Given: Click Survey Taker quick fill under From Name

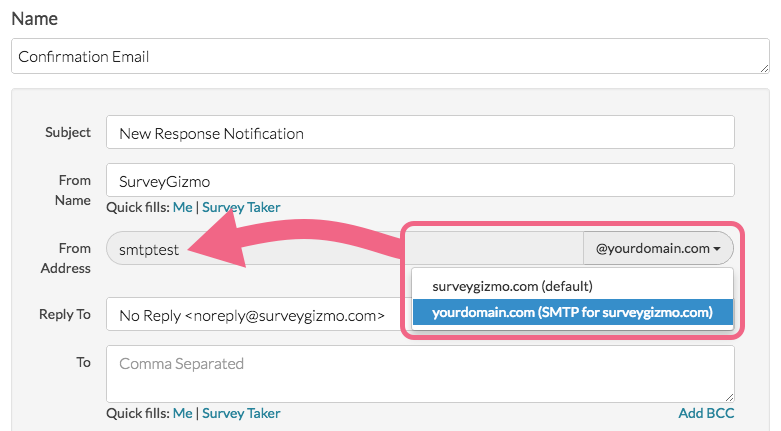Looking at the screenshot, I should pyautogui.click(x=241, y=207).
